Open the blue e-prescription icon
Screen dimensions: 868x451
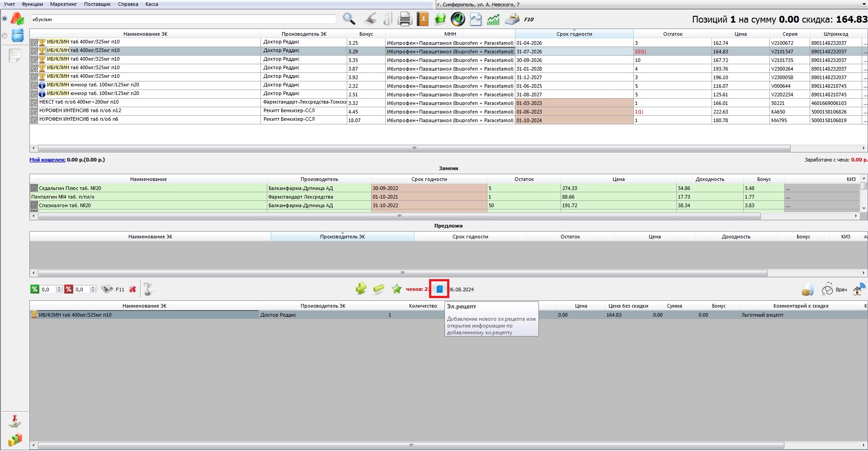tap(439, 289)
